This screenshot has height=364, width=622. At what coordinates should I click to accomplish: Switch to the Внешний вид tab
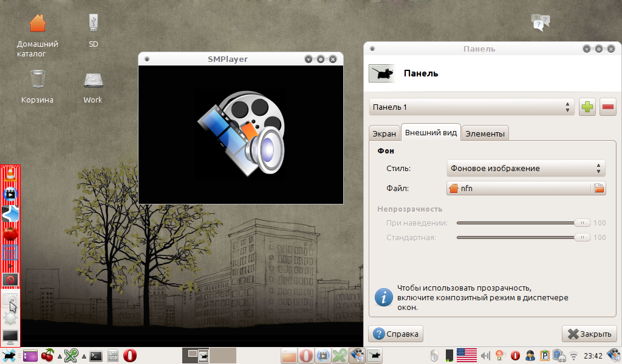pyautogui.click(x=431, y=132)
